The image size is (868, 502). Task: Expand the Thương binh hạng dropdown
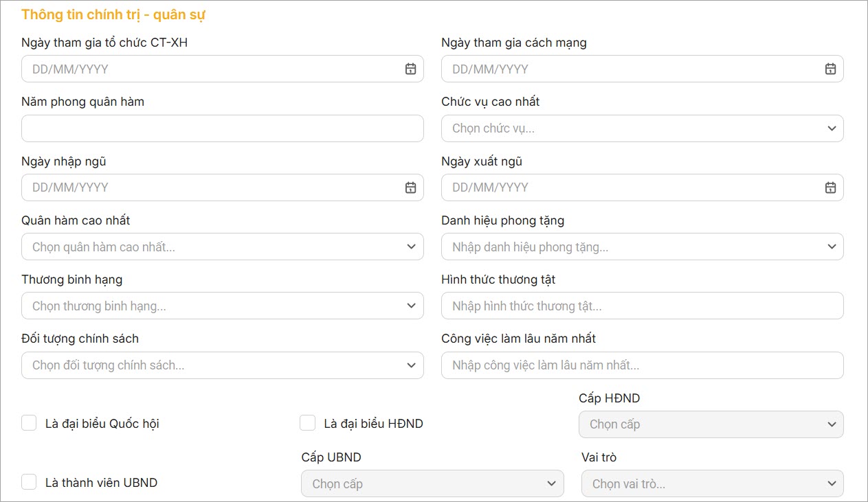coord(223,306)
